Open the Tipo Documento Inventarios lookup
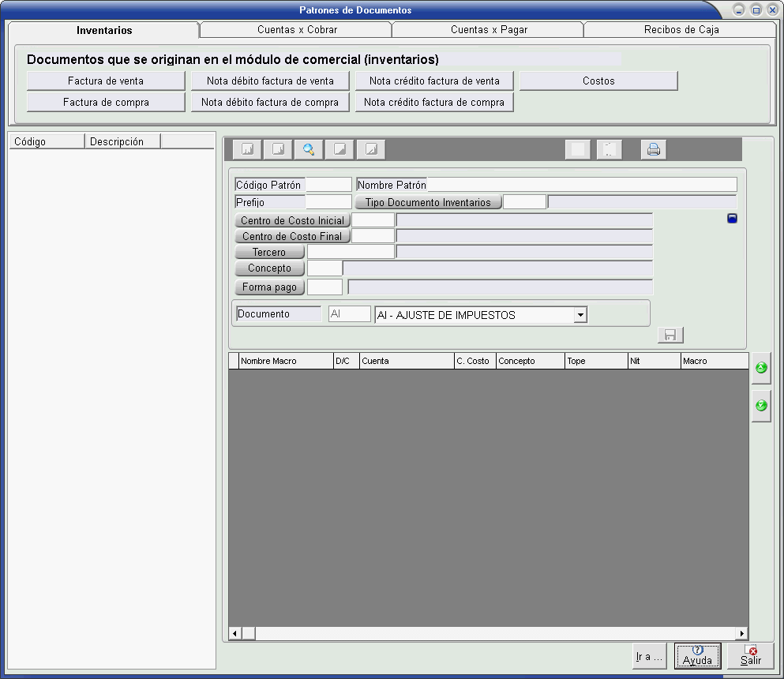The height and width of the screenshot is (679, 784). 428,203
